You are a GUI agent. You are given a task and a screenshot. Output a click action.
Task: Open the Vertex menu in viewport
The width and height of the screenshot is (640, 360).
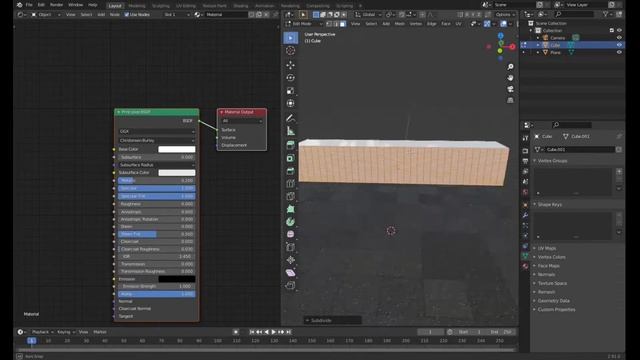pyautogui.click(x=416, y=24)
